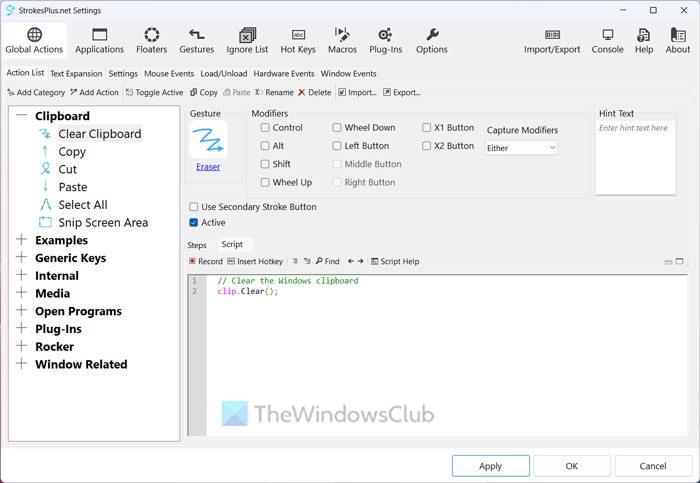The image size is (700, 483).
Task: Enable the Left Button checkbox
Action: tap(337, 146)
